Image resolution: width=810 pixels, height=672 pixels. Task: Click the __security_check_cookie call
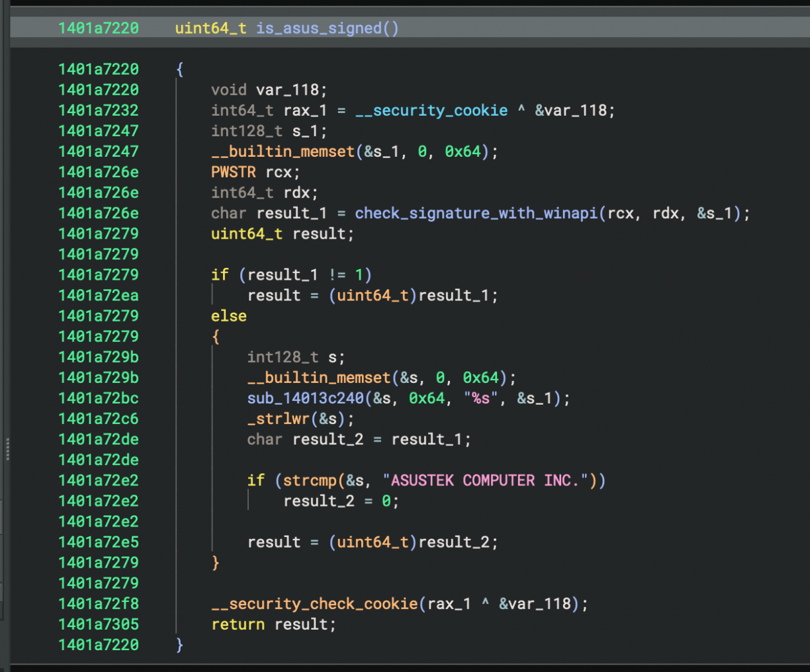314,604
